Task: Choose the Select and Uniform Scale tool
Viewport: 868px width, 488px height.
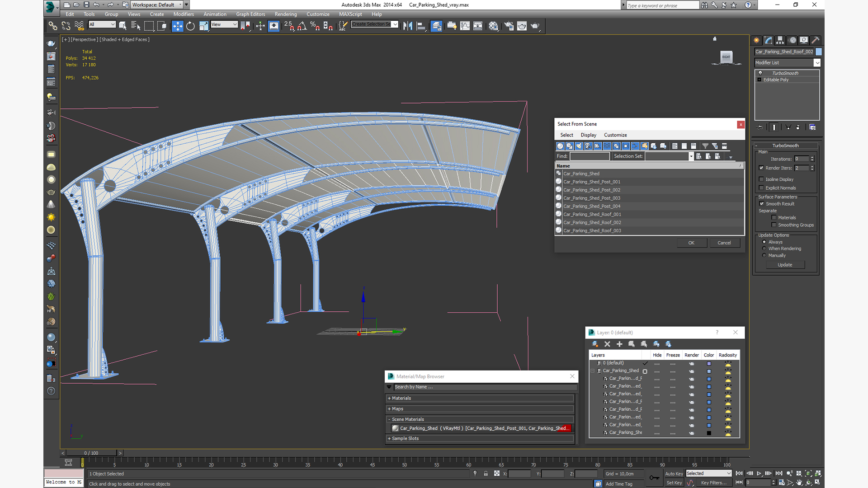Action: [x=203, y=26]
